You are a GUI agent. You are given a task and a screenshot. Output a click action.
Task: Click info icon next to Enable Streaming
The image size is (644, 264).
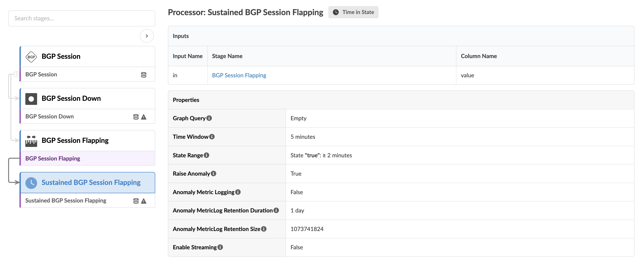220,247
